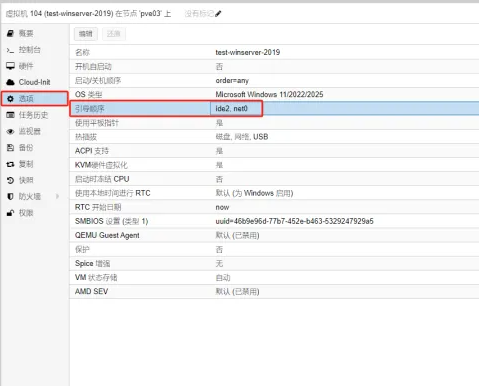
Task: Select the RTC 开始日期 row label
Action: coord(98,207)
